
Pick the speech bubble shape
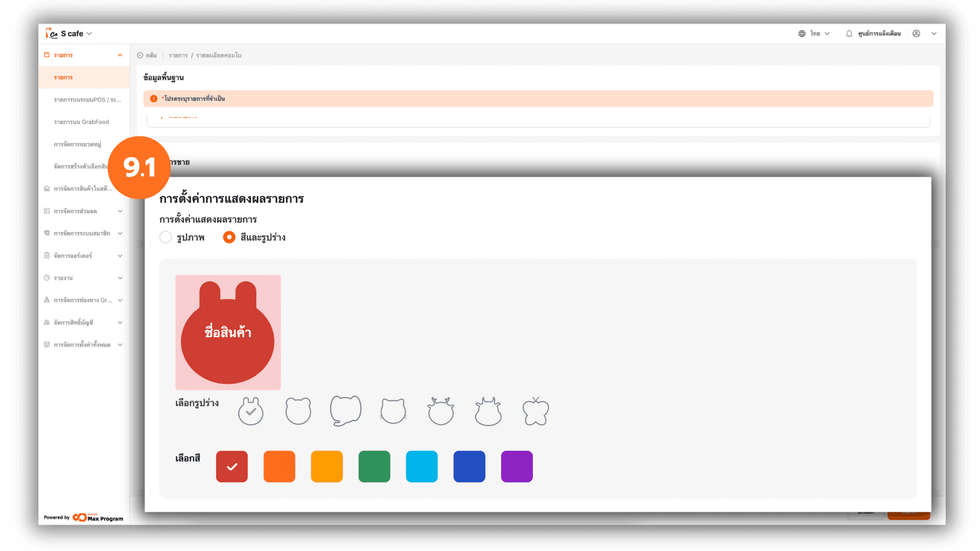[x=346, y=411]
